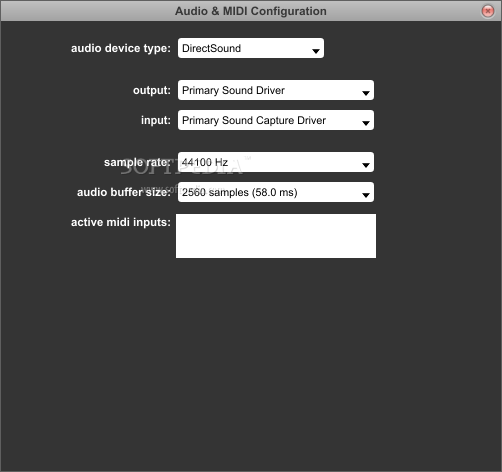This screenshot has width=502, height=472.
Task: Click the 'output:' label
Action: pyautogui.click(x=152, y=90)
